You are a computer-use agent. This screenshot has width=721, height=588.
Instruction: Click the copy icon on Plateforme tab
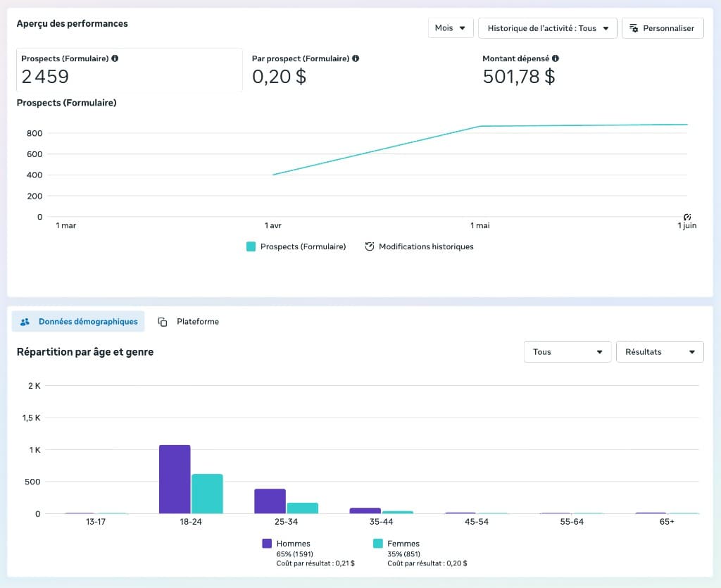point(163,322)
